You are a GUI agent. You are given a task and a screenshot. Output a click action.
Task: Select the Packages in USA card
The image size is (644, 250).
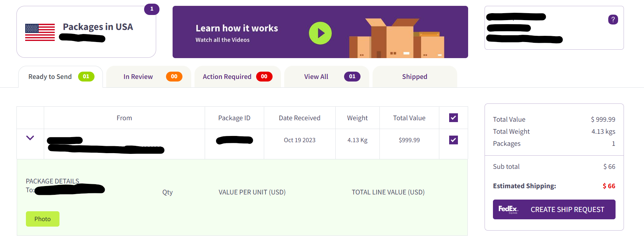(86, 32)
